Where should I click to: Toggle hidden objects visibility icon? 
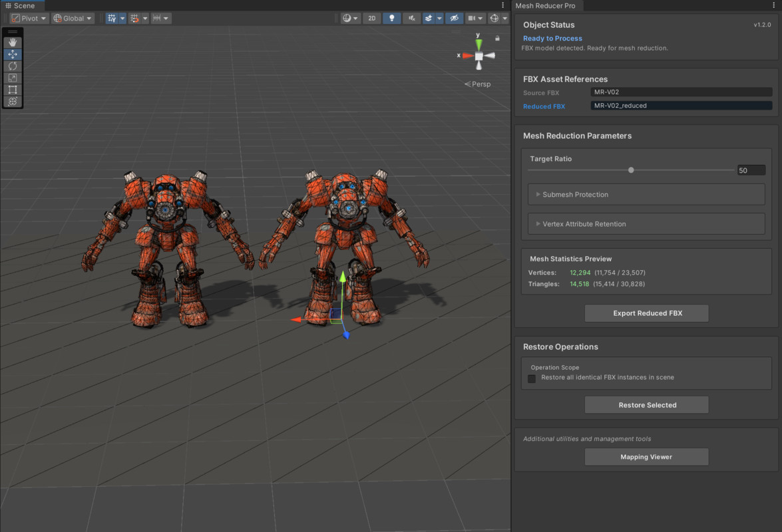[454, 19]
